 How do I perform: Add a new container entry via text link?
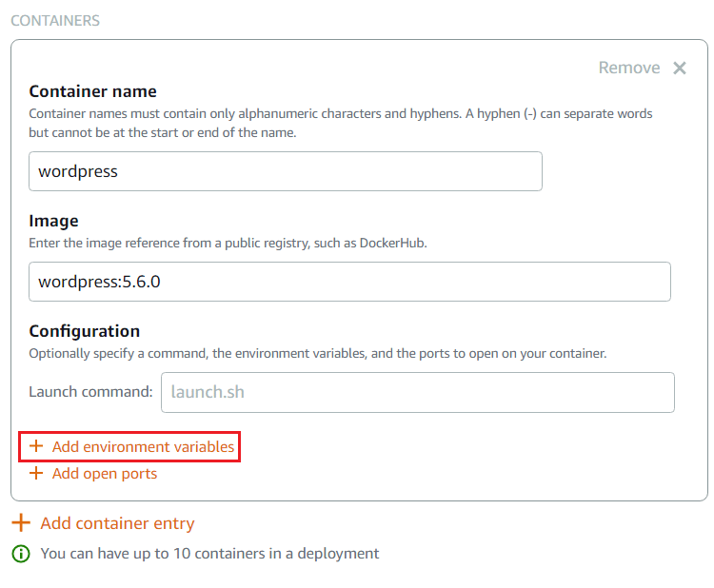(x=117, y=523)
